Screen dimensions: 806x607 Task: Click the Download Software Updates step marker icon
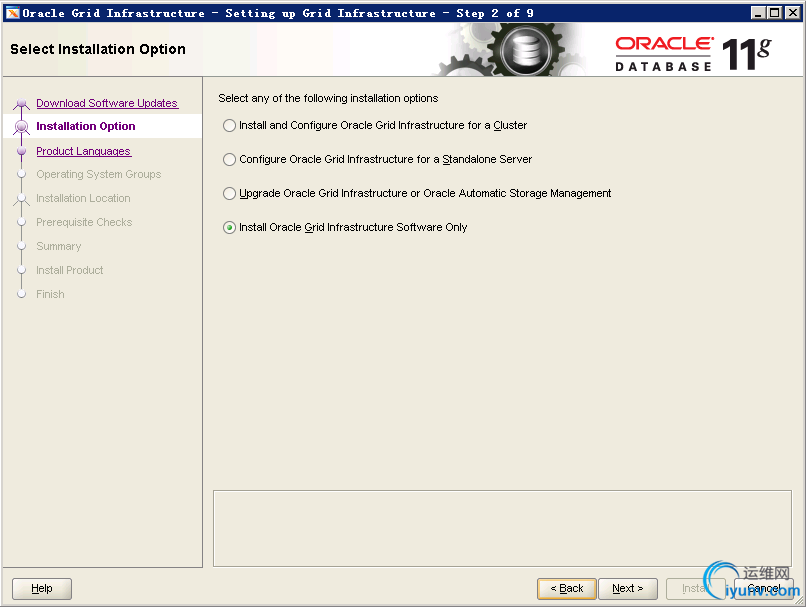21,103
